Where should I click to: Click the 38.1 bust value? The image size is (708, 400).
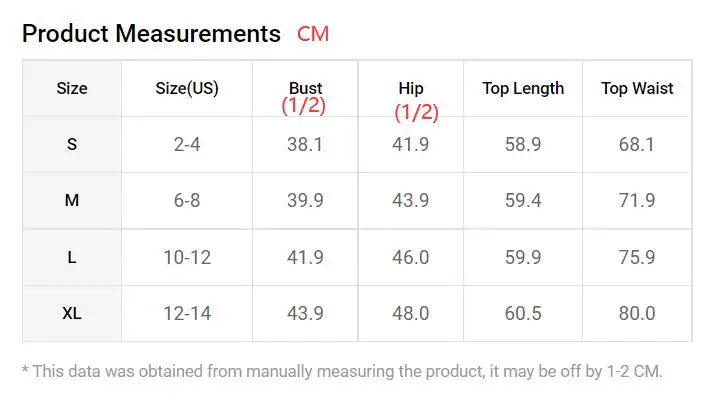pyautogui.click(x=305, y=144)
